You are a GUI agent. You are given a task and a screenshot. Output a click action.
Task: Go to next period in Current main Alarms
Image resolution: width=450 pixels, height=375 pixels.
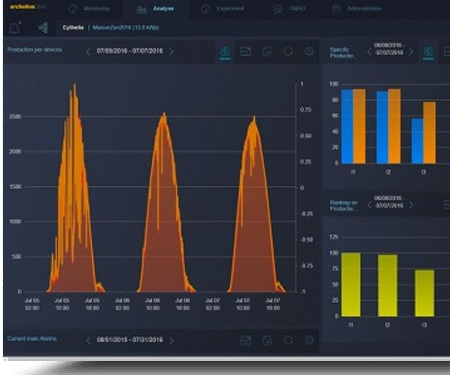[171, 340]
